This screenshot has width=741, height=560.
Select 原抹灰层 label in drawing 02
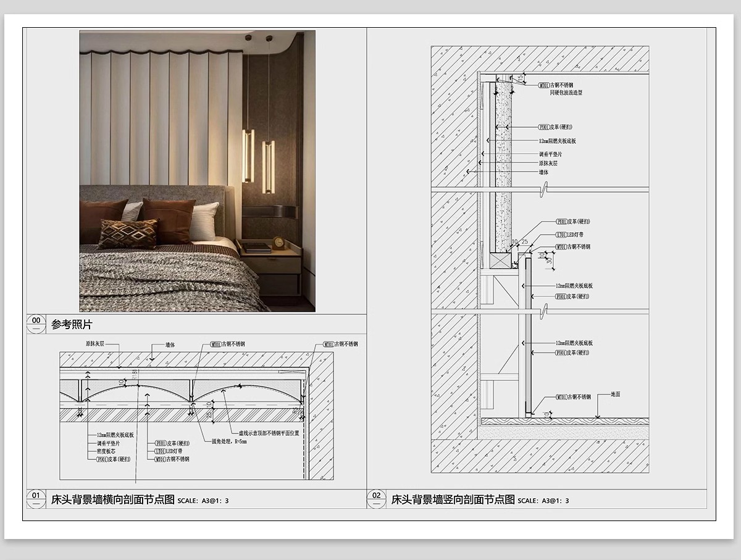(x=548, y=164)
